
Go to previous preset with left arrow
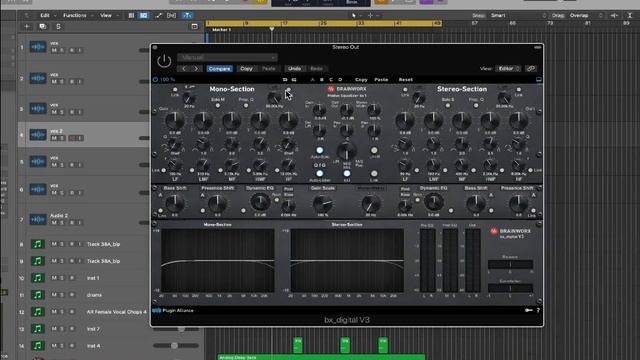[x=184, y=69]
